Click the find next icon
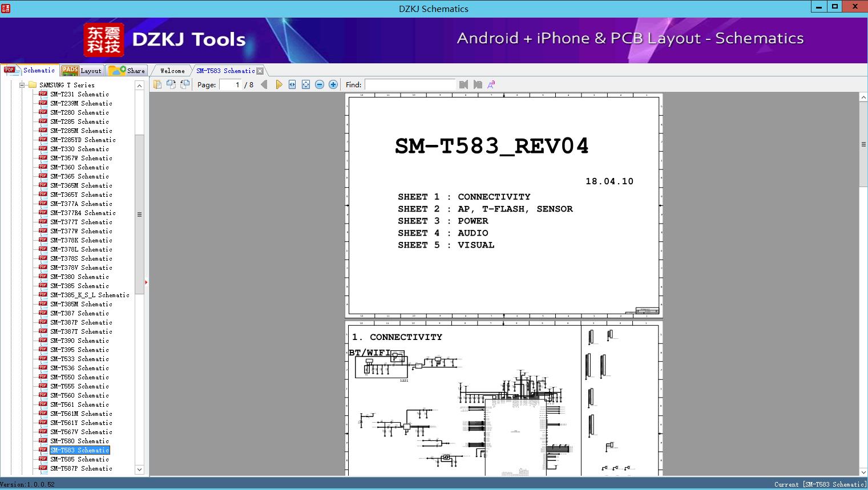The width and height of the screenshot is (868, 490). (478, 84)
